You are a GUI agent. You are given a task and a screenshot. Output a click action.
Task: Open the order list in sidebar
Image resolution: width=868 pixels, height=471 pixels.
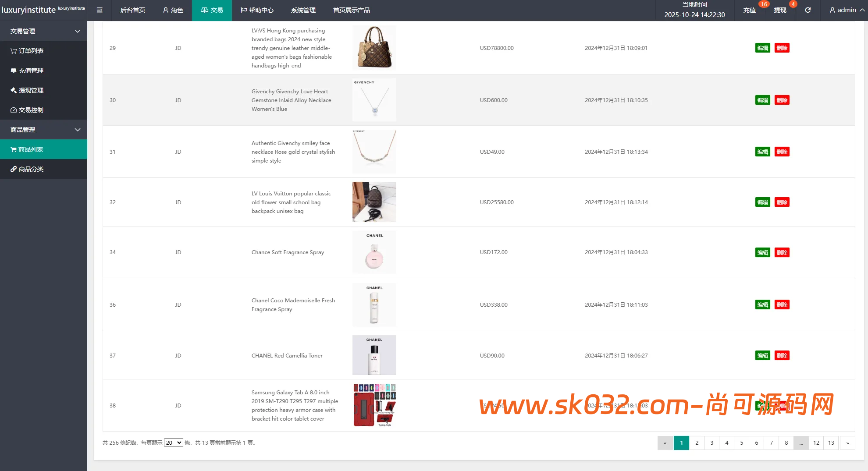[x=31, y=51]
